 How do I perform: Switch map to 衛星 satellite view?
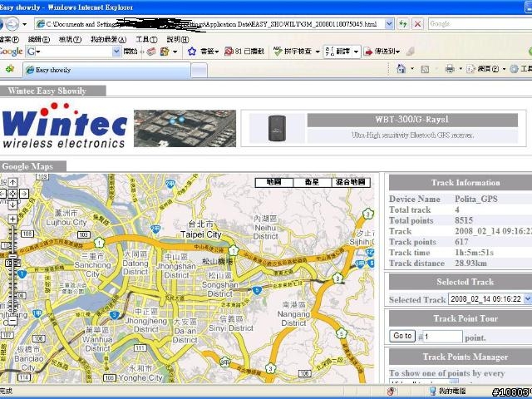(312, 182)
